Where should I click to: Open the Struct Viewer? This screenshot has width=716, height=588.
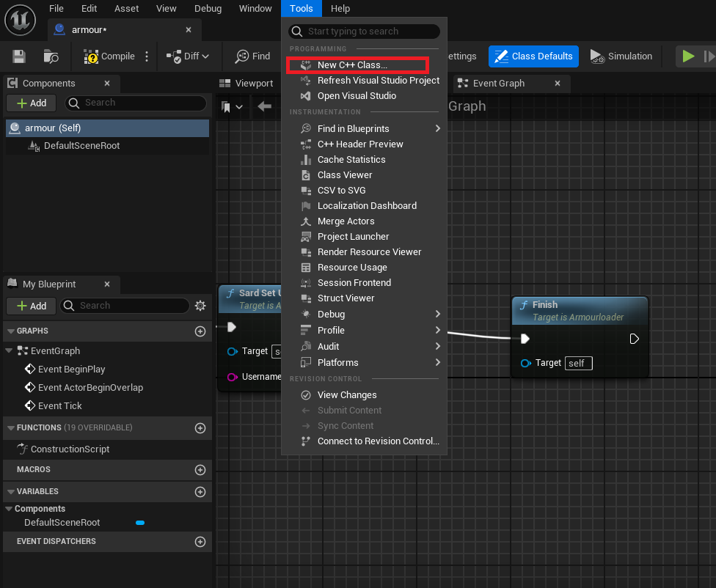pos(364,298)
